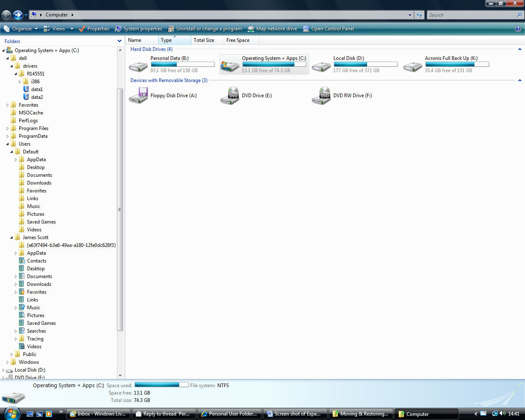Select the Personal Data (B:) drive icon
This screenshot has height=420, width=525.
pos(138,66)
